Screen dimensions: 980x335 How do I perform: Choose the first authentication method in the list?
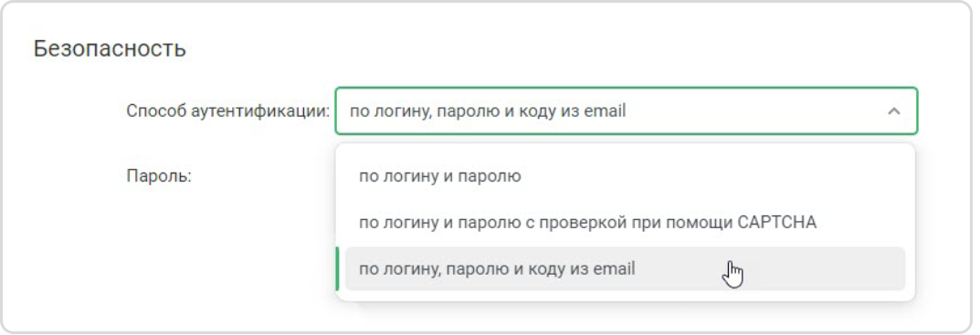625,176
